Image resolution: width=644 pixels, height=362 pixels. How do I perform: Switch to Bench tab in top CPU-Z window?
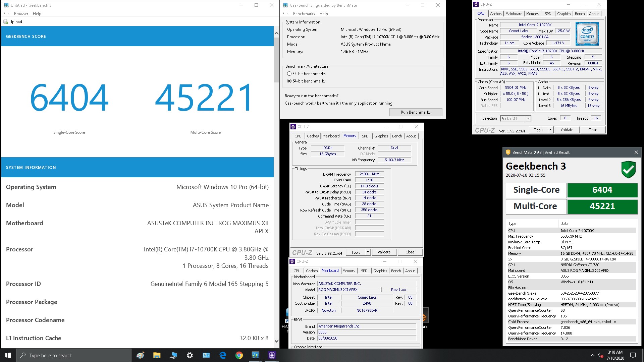pyautogui.click(x=580, y=14)
